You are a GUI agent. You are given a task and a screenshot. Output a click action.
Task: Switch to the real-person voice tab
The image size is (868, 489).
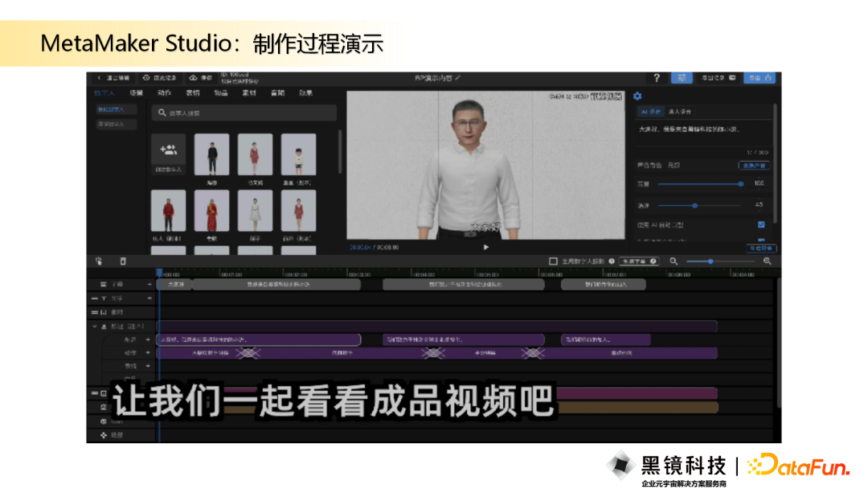[x=680, y=112]
